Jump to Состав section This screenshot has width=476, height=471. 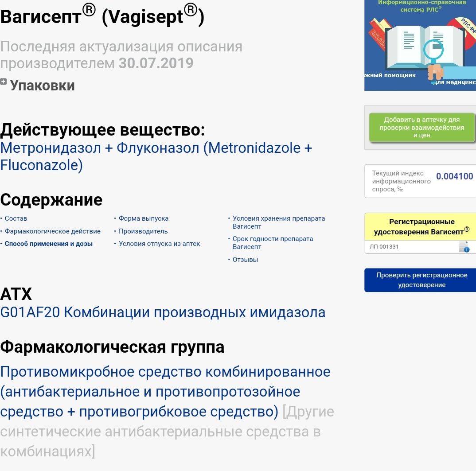coord(16,218)
